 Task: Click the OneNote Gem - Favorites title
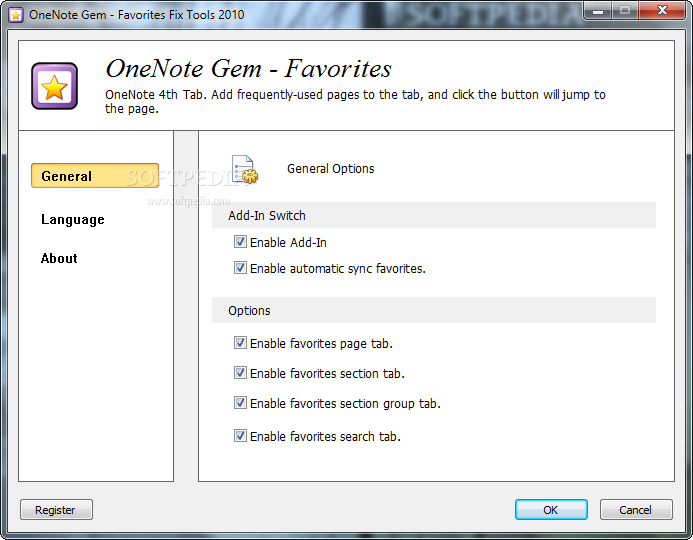[x=248, y=68]
